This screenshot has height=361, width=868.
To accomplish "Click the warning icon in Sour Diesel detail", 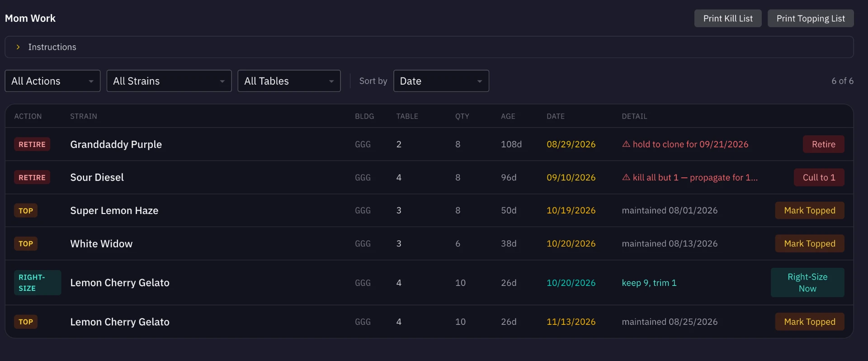I will (626, 177).
